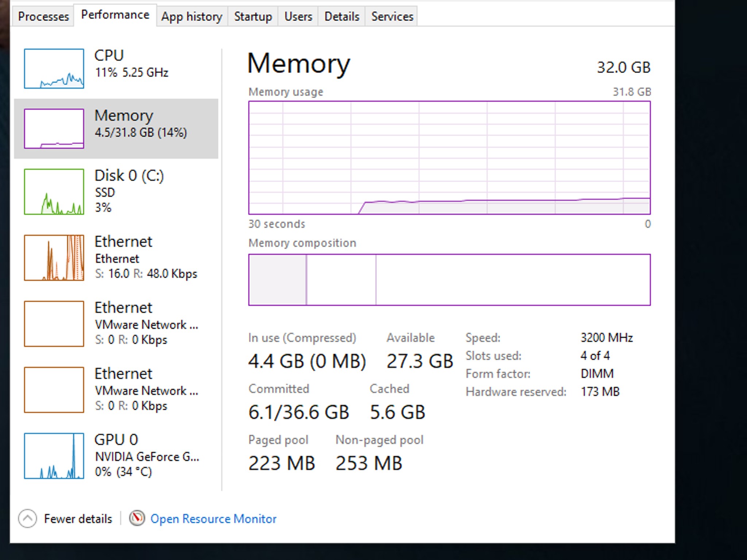This screenshot has width=747, height=560.
Task: Open the active Ethernet throughput graph
Action: tap(54, 258)
